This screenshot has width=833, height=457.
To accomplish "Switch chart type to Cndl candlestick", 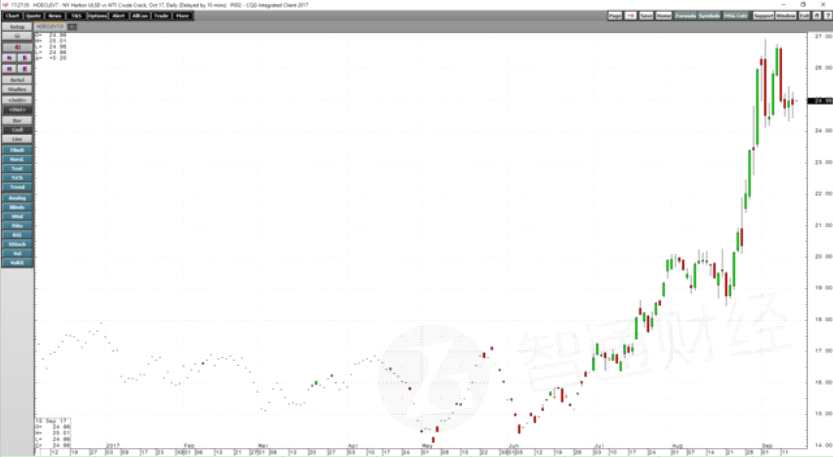I will point(17,130).
